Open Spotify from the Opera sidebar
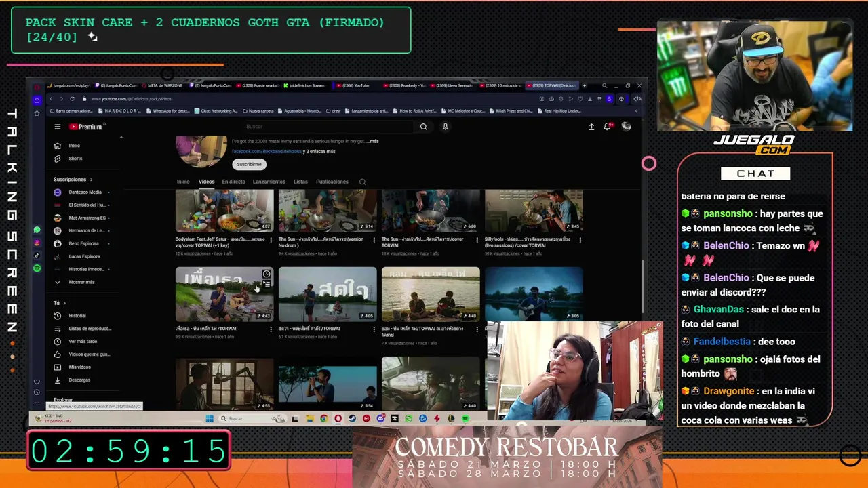The height and width of the screenshot is (488, 868). coord(37,268)
